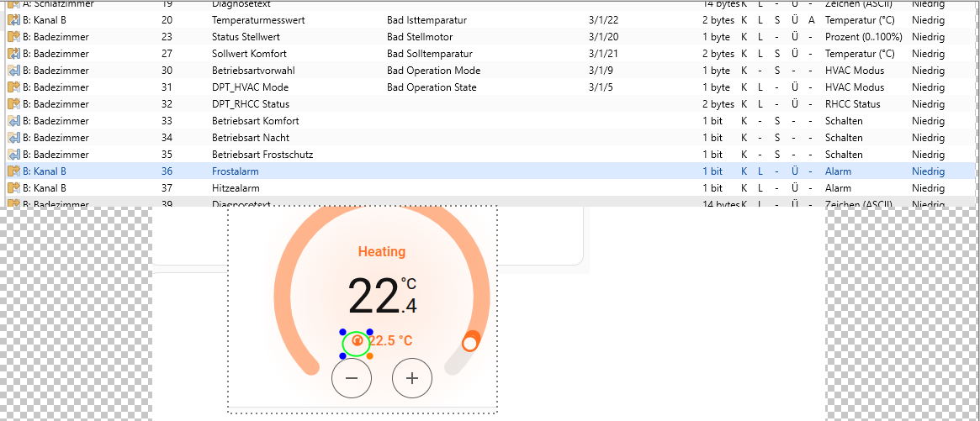Click B: Badezimmer in the Betriebsart Nacht row

tap(56, 138)
